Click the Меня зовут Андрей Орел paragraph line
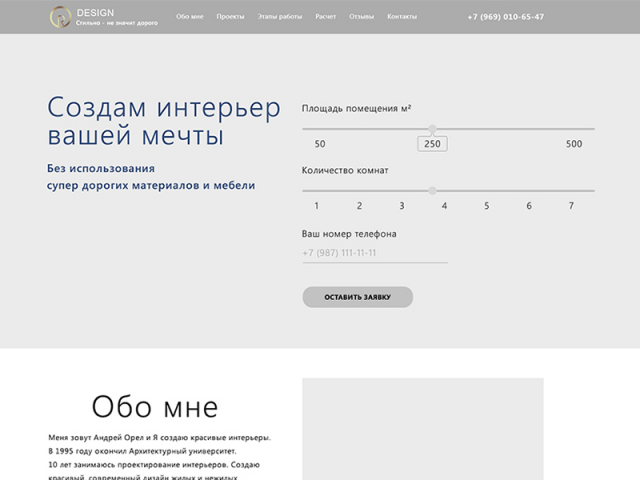 point(160,438)
